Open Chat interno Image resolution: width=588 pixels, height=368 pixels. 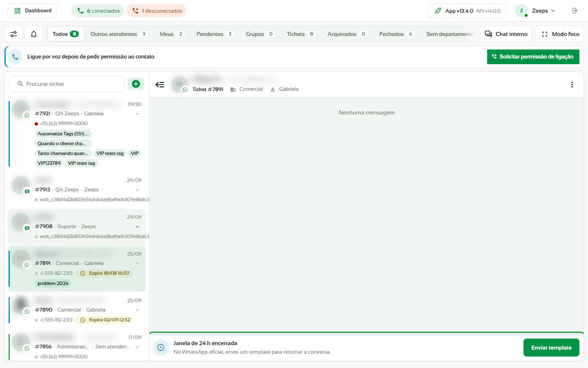tap(506, 34)
